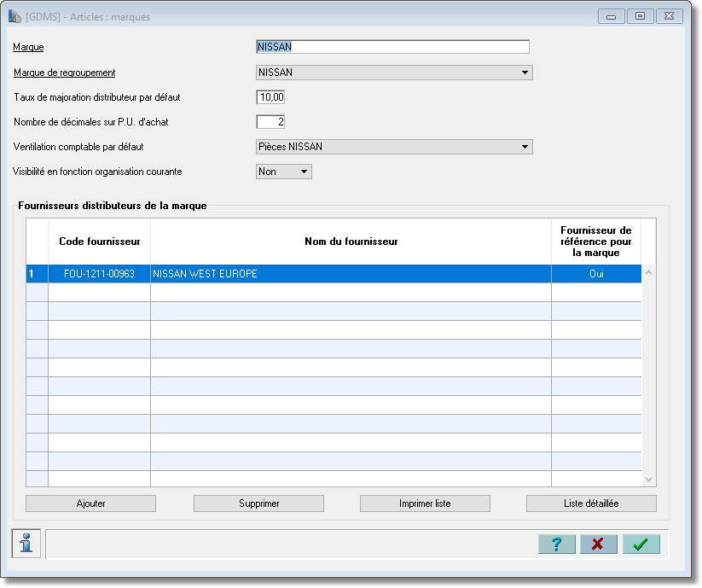702x588 pixels.
Task: Open the Visibilité organisation courante dropdown
Action: click(283, 172)
